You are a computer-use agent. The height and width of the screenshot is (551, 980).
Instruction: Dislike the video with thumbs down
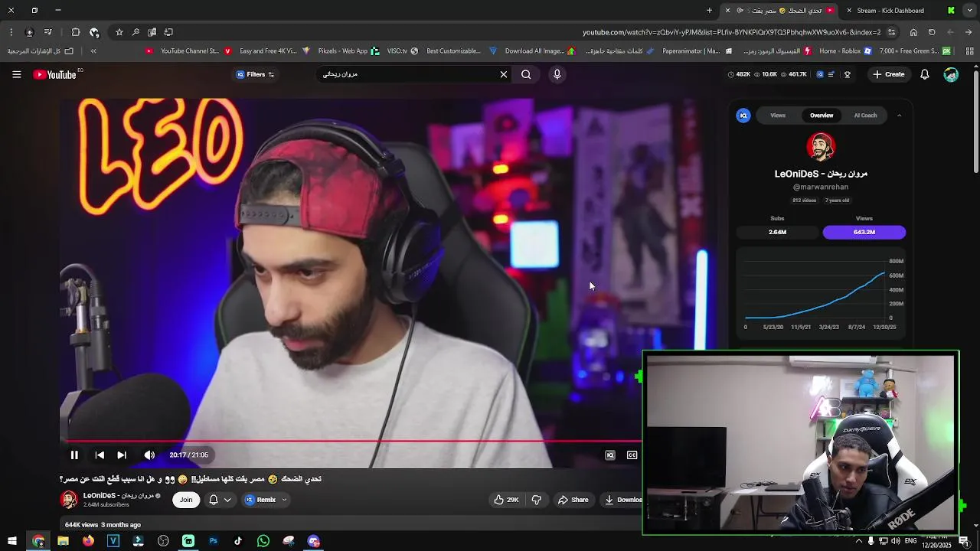[537, 500]
